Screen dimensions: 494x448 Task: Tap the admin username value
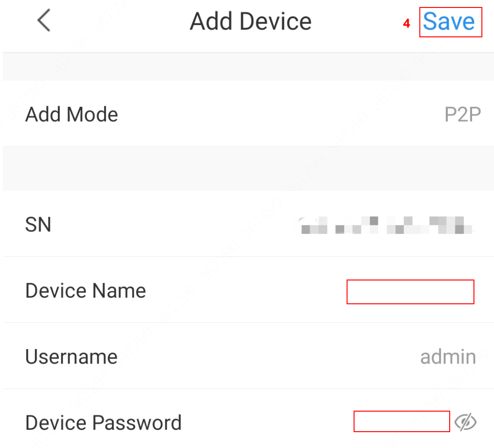(448, 357)
